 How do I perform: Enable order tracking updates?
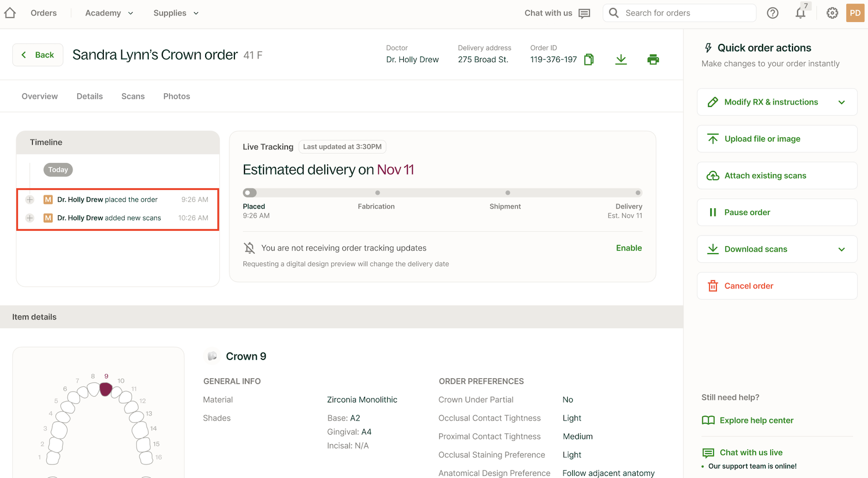tap(629, 248)
